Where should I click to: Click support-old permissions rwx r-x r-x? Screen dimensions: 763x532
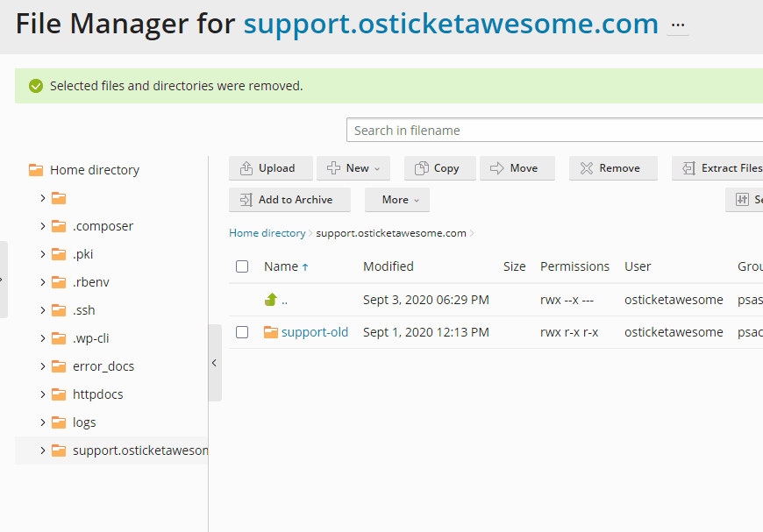pyautogui.click(x=569, y=332)
